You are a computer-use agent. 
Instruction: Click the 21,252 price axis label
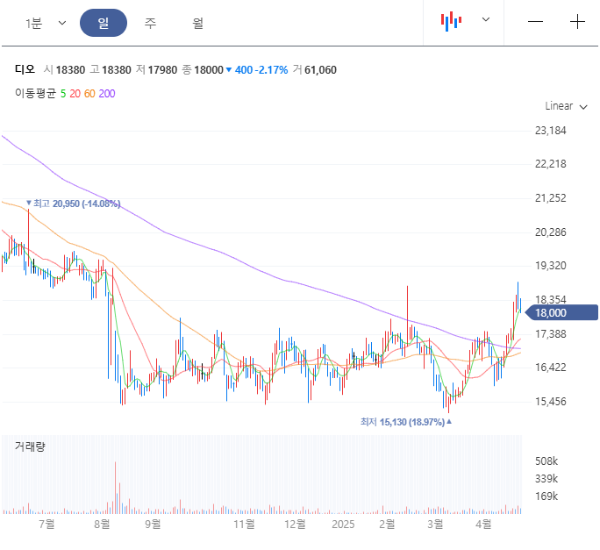(x=550, y=198)
